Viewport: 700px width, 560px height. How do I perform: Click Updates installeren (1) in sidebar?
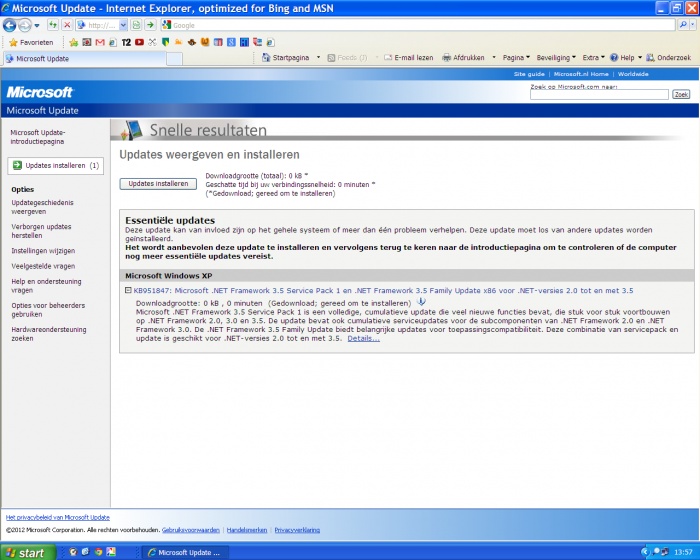[56, 166]
